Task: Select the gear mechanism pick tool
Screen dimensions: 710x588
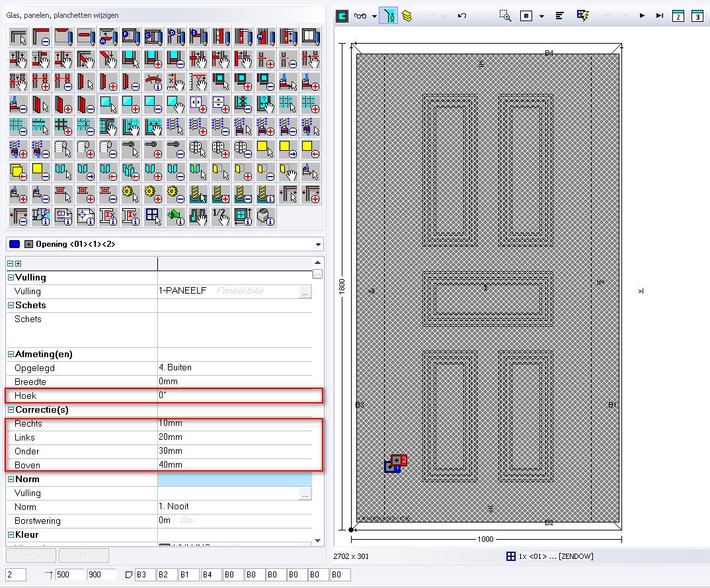Action: tap(131, 194)
